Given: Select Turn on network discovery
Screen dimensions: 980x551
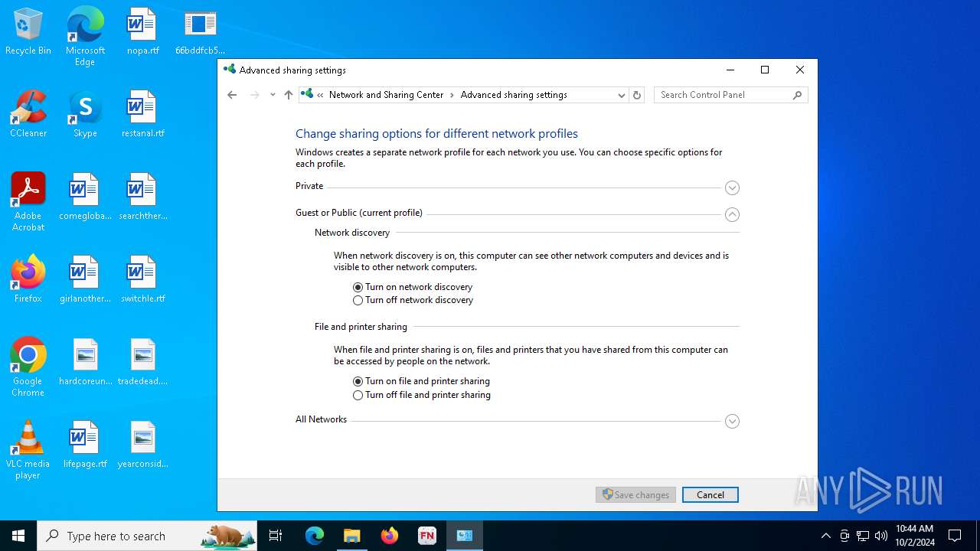Looking at the screenshot, I should [413, 287].
